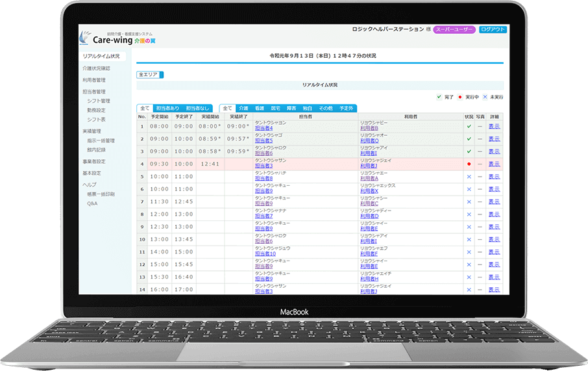Click the 未実行 X legend icon

coord(484,97)
